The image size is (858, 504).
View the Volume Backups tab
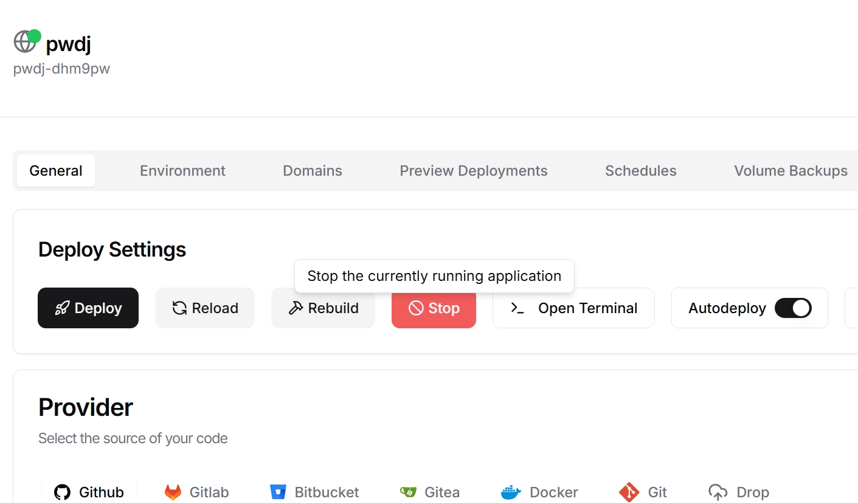(791, 171)
